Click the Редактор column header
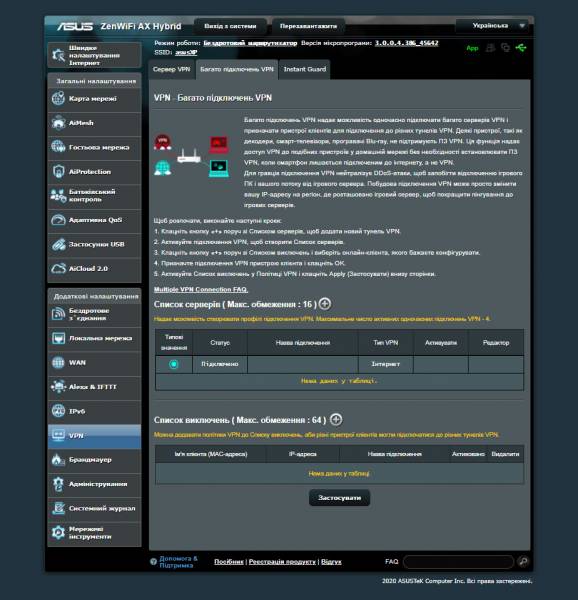 pyautogui.click(x=496, y=342)
